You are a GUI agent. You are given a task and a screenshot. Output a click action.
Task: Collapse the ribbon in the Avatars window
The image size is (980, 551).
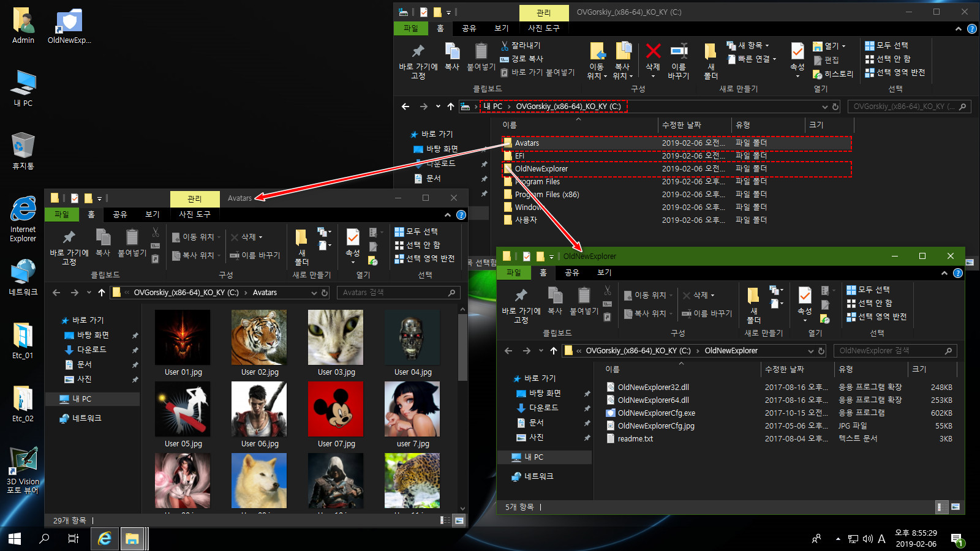448,215
